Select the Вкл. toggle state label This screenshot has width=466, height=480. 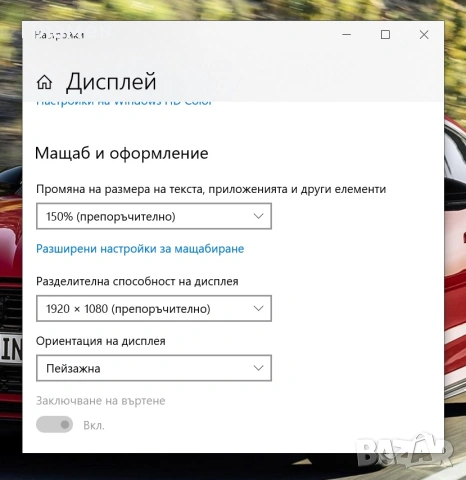pyautogui.click(x=94, y=425)
